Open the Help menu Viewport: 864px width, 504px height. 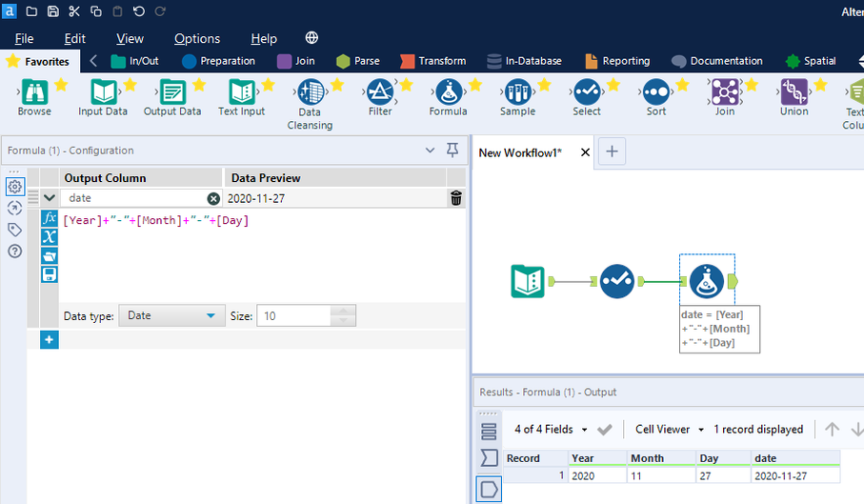(264, 38)
